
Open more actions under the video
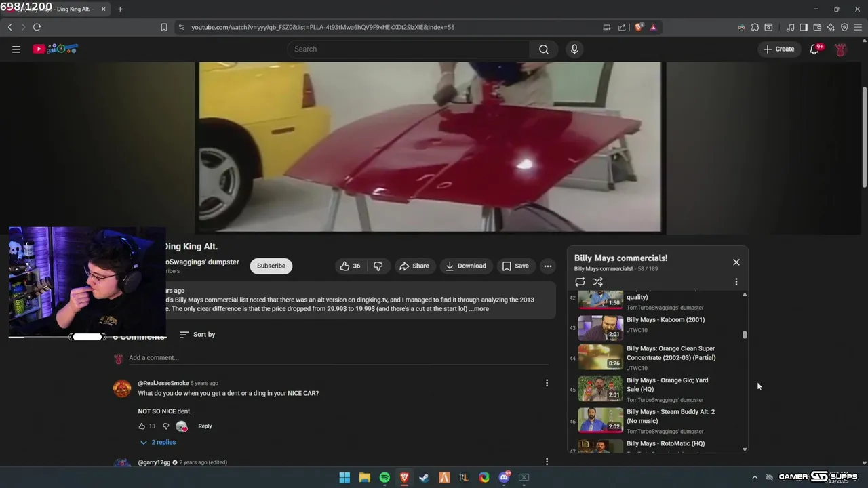pos(548,266)
